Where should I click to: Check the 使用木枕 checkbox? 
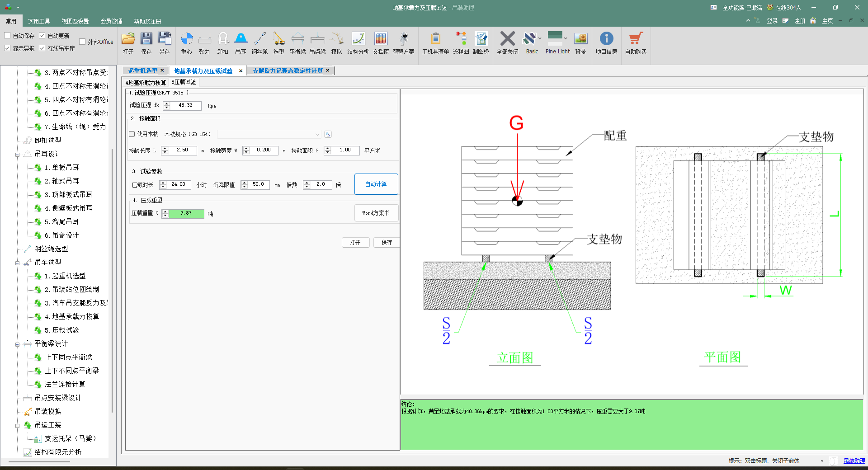132,134
